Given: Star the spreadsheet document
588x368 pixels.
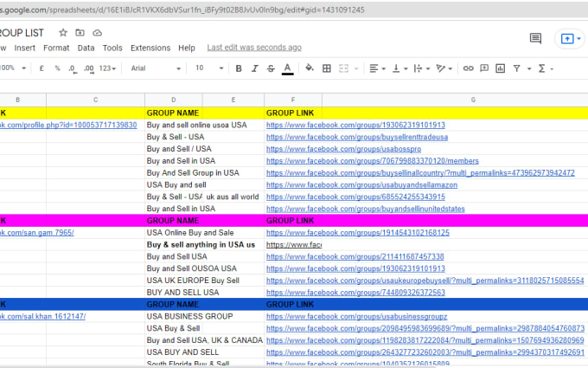Looking at the screenshot, I should click(63, 33).
